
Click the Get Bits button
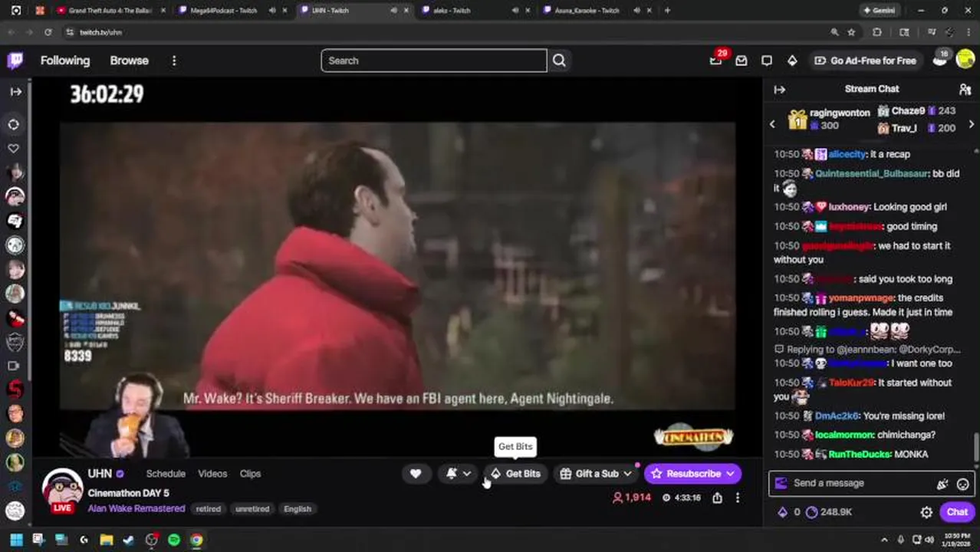tap(516, 474)
